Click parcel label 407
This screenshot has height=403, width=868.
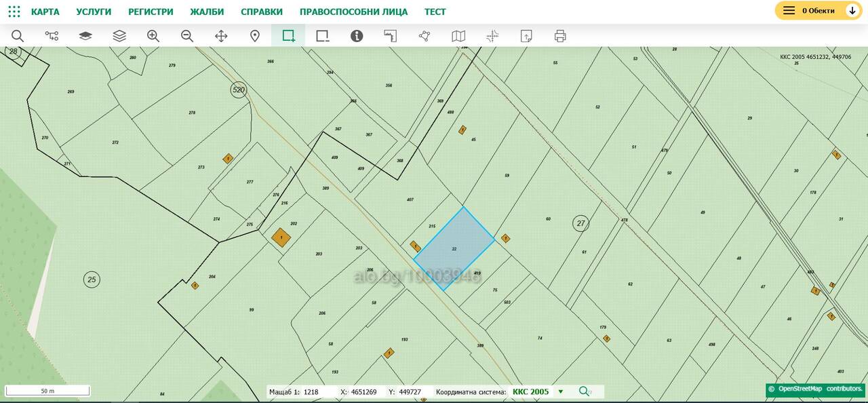(410, 199)
